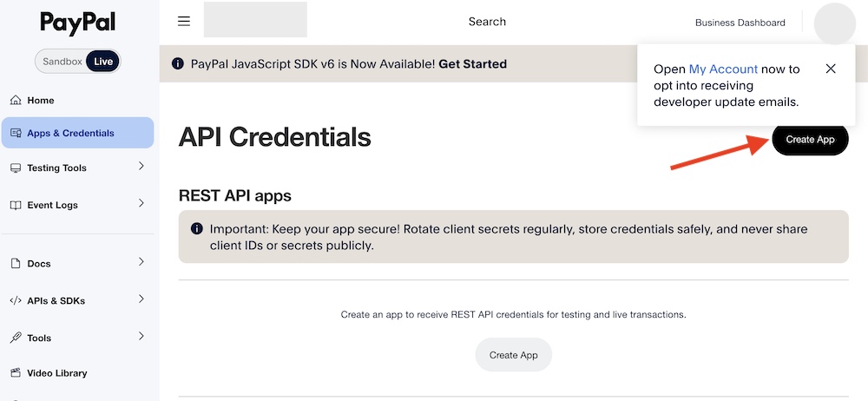Open the Get Started SDK link
Image resolution: width=868 pixels, height=401 pixels.
(472, 63)
